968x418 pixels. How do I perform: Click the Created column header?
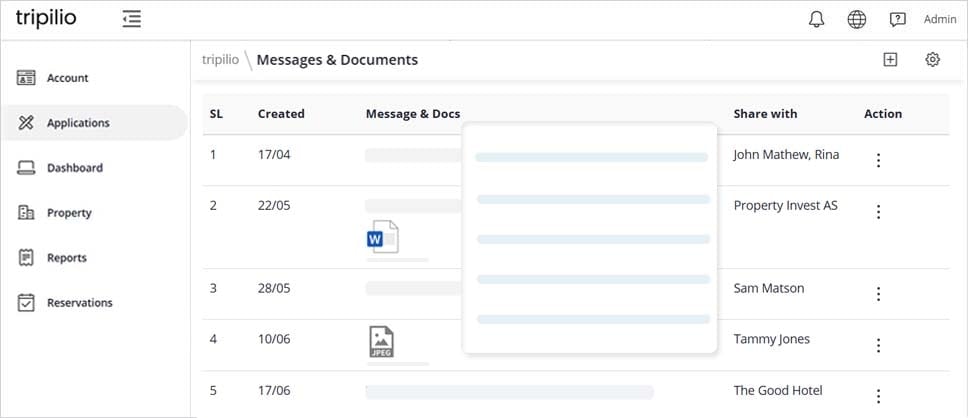(281, 114)
